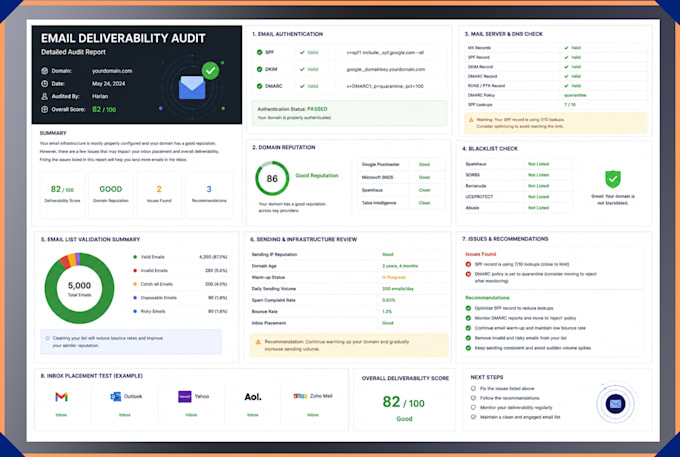
Task: Click the red icon beside SPF lookups issue
Action: (x=468, y=264)
